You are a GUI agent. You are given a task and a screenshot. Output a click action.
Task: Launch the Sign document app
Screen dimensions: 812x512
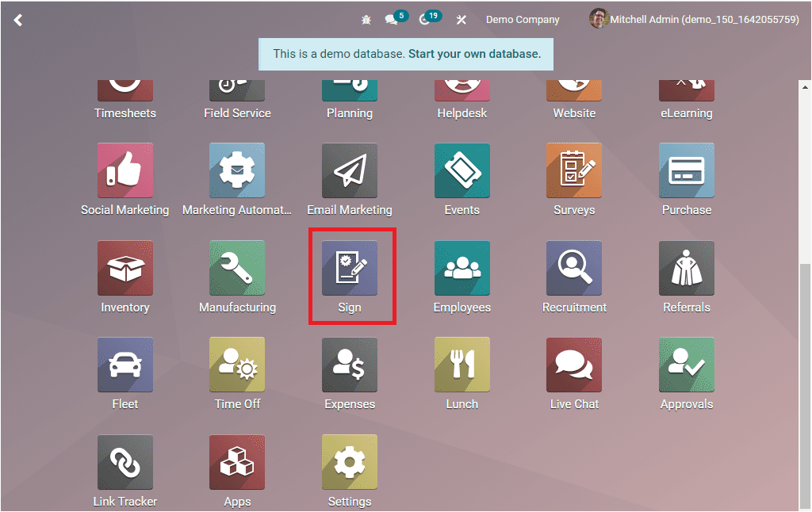point(350,268)
